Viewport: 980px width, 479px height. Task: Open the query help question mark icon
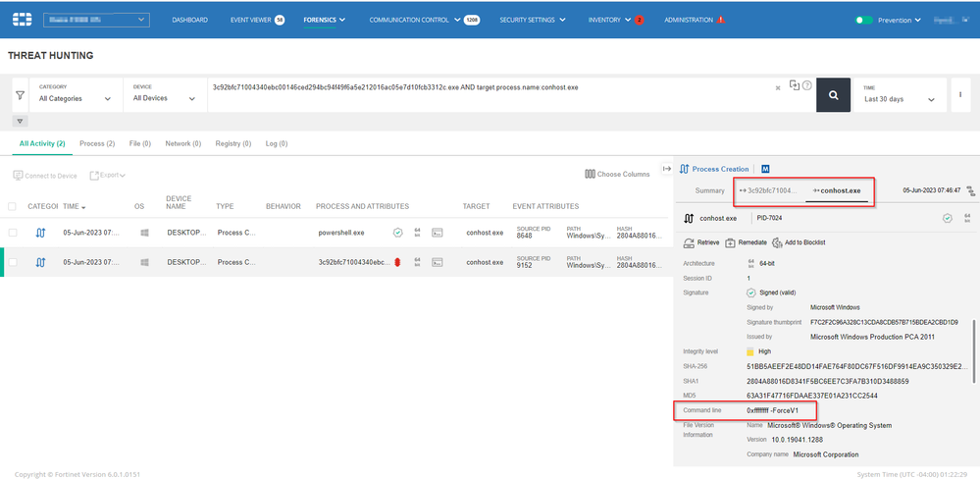tap(807, 85)
